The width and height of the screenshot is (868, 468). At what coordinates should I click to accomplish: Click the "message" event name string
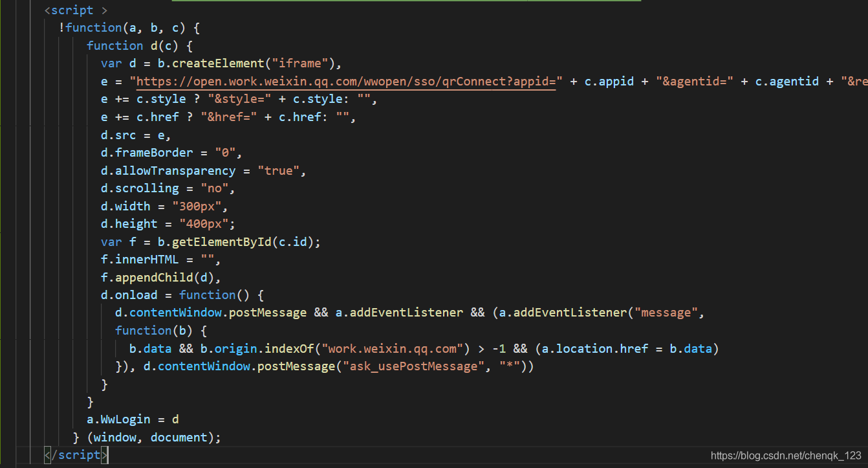pyautogui.click(x=666, y=313)
